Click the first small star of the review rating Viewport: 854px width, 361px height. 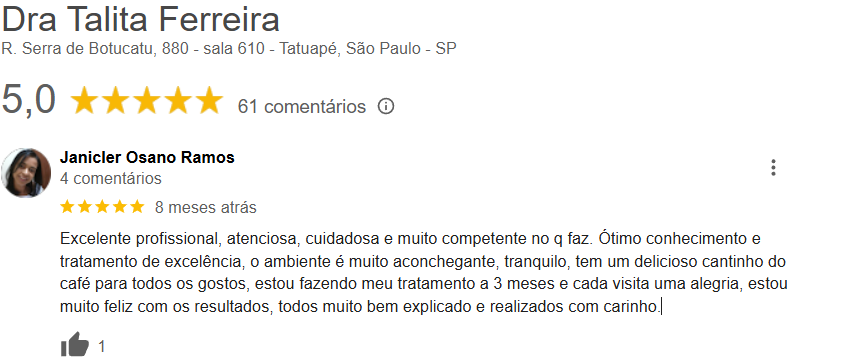click(x=67, y=206)
